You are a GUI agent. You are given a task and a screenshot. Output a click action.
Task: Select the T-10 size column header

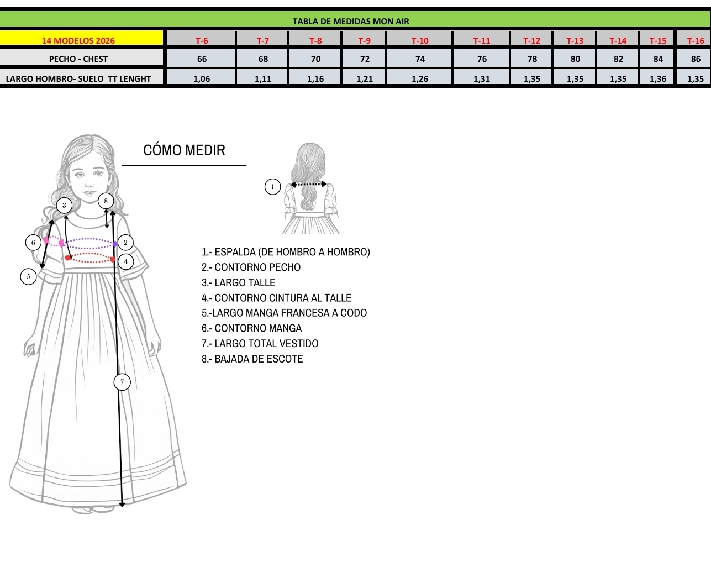(419, 40)
